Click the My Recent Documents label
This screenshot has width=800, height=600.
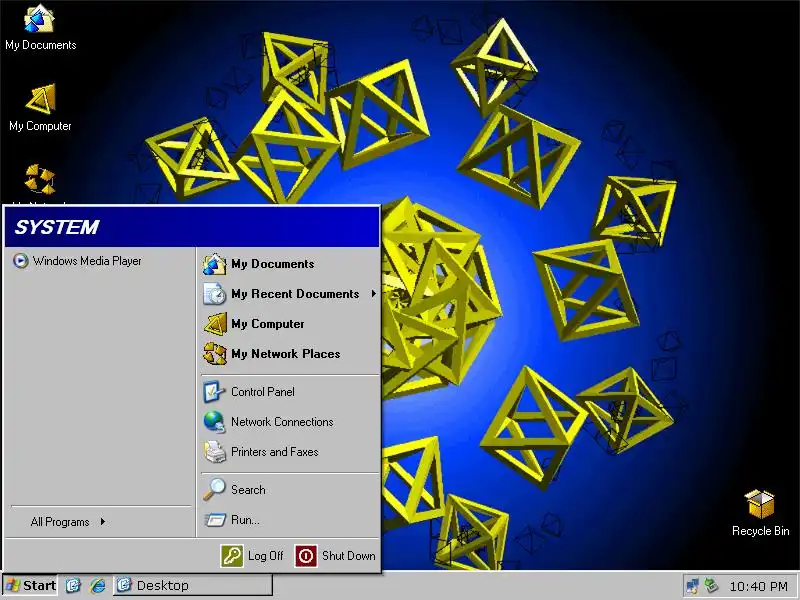point(295,294)
